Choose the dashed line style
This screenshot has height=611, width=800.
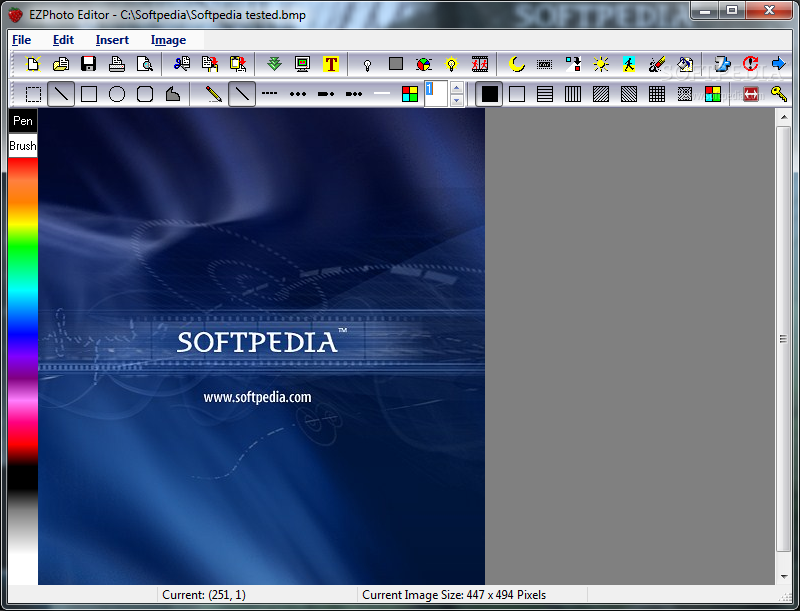tap(269, 93)
